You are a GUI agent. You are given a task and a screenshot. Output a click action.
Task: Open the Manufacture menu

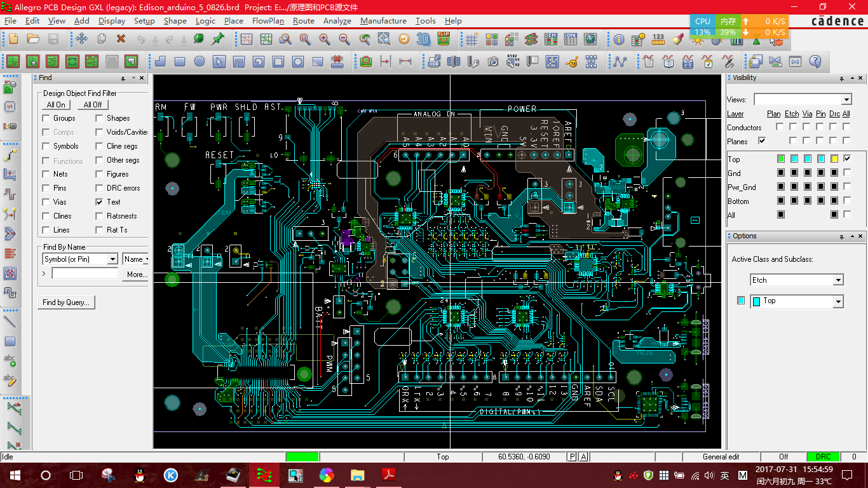(383, 20)
